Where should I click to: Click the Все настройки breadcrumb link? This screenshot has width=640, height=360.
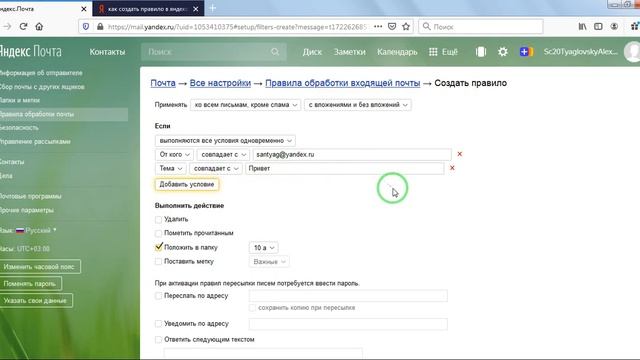pos(220,83)
